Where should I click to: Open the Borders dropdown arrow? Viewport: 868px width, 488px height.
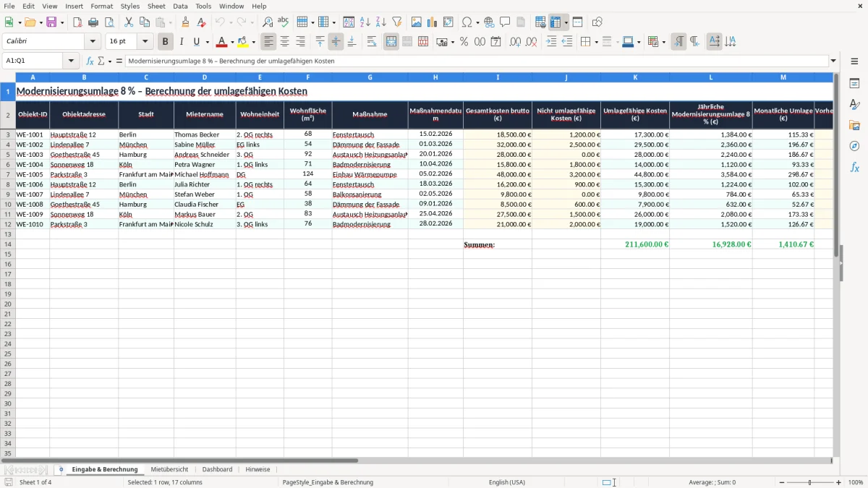coord(596,42)
